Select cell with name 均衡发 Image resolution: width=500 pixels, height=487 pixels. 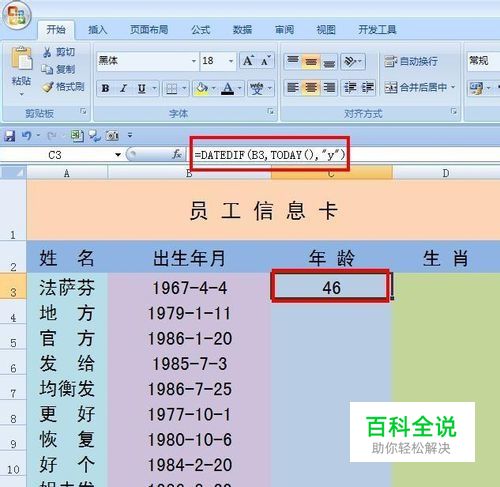click(x=67, y=389)
